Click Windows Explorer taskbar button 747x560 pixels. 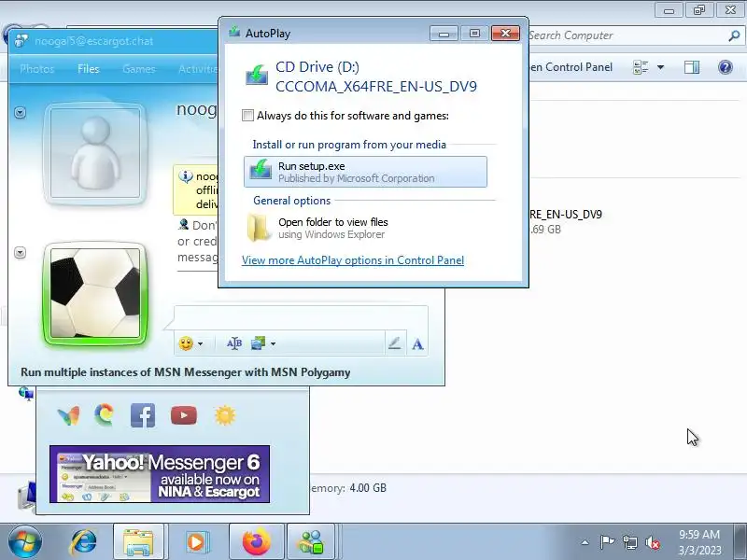point(138,542)
